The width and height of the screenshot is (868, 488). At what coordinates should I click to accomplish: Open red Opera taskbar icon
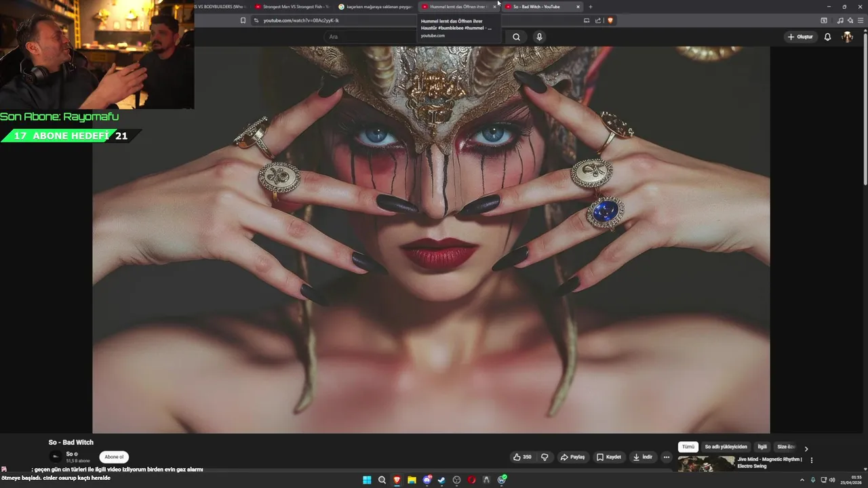[471, 480]
